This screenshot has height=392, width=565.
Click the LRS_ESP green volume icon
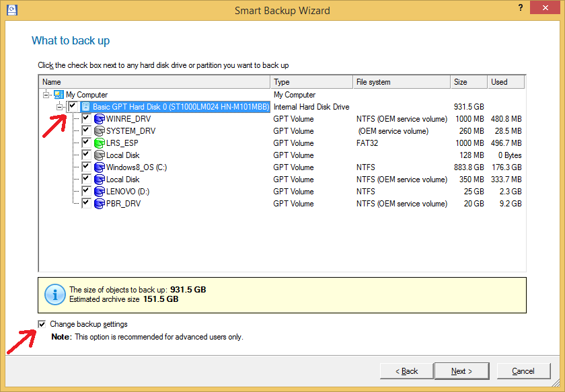pos(100,143)
